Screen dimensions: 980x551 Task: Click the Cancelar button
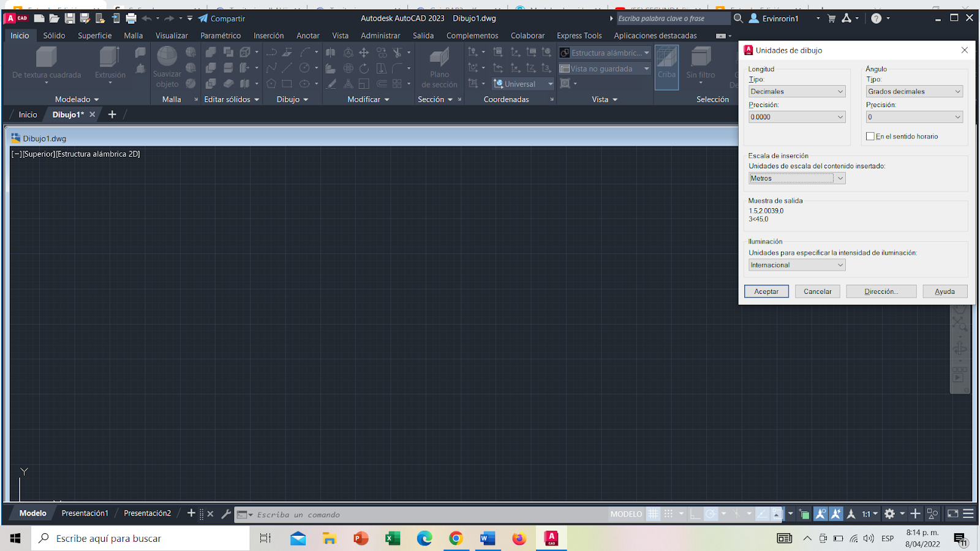click(818, 291)
